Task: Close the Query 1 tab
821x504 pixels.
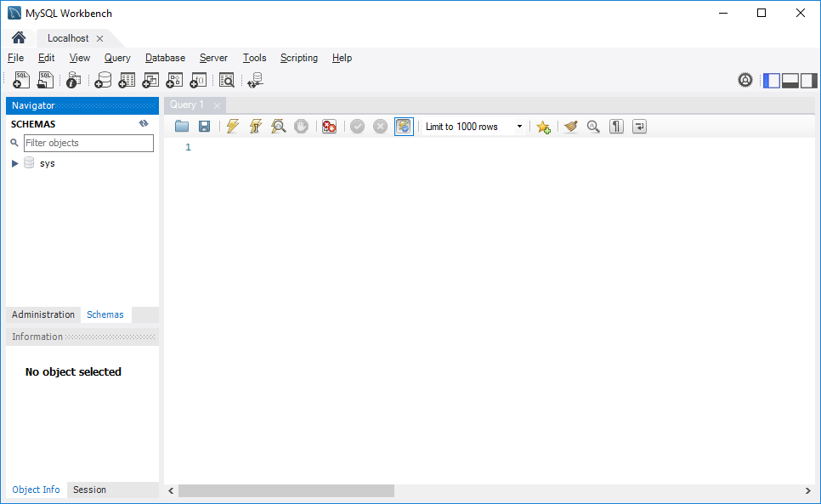Action: tap(217, 105)
